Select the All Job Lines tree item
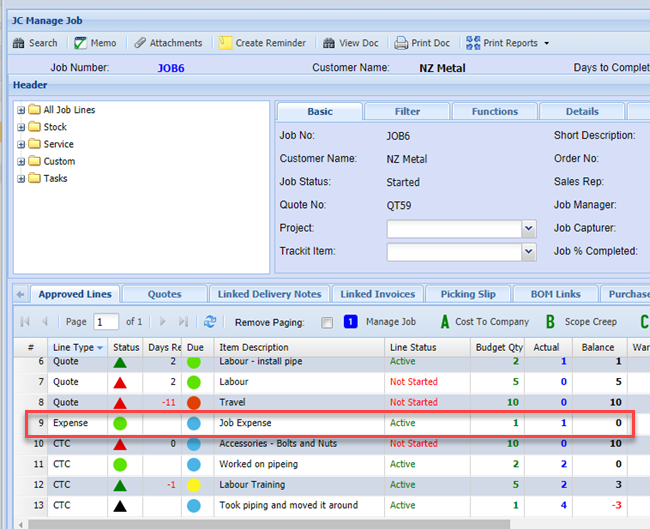Viewport: 650px width, 529px height. pyautogui.click(x=69, y=110)
